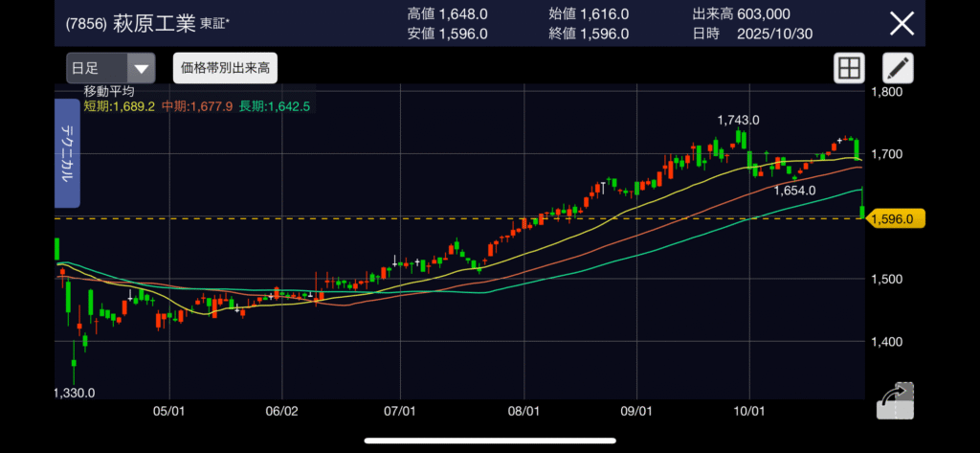Click the white triangle arrow beside 日足
The image size is (980, 453).
pos(142,69)
